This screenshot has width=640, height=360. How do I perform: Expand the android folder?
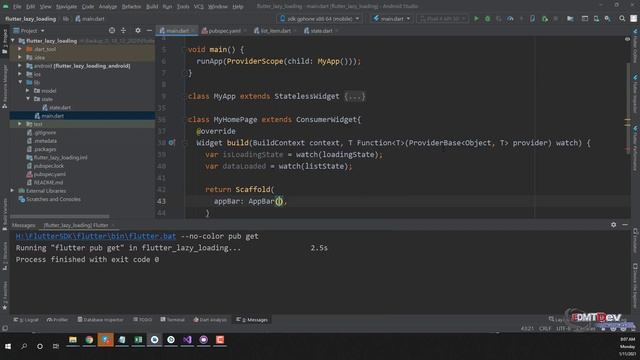coord(20,66)
